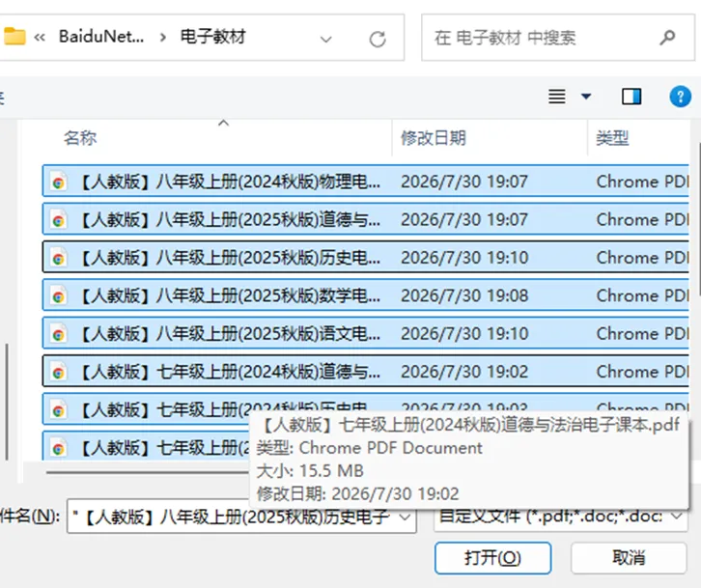Screen dimensions: 701x588
Task: Sort by 类型 column header
Action: pyautogui.click(x=612, y=138)
